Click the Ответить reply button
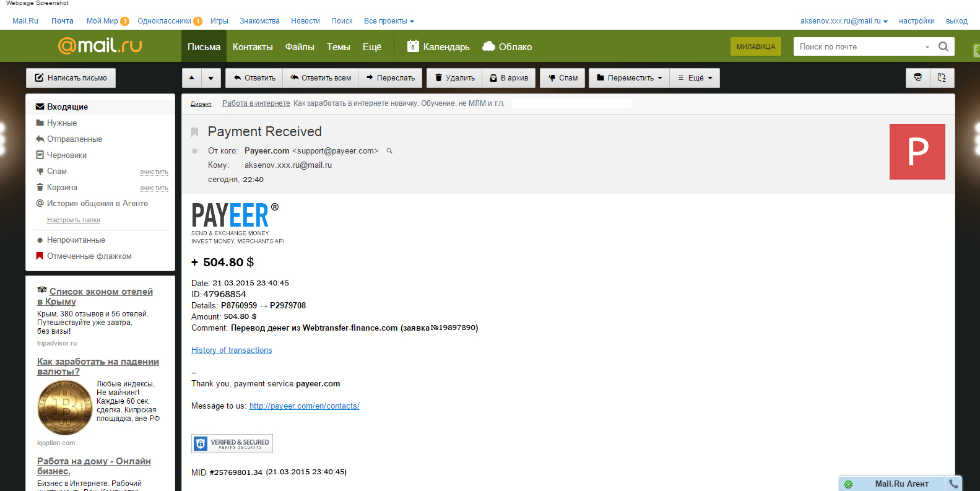The width and height of the screenshot is (980, 491). (254, 78)
